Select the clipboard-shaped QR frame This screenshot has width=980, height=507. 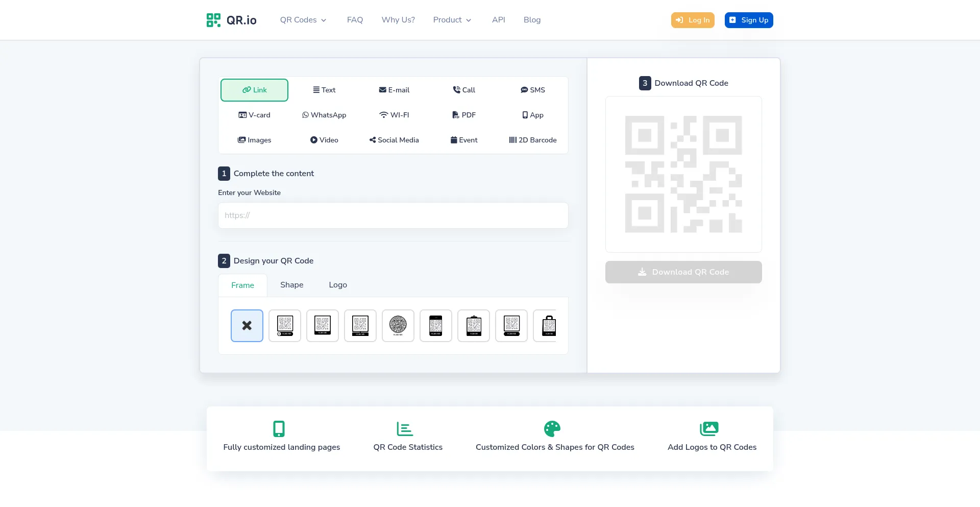[x=474, y=326]
